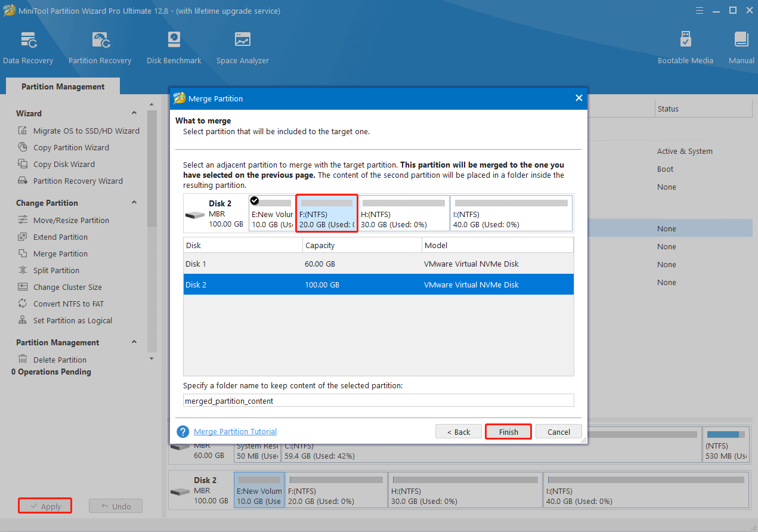This screenshot has height=532, width=758.
Task: Collapse the Change Partition section
Action: click(134, 203)
